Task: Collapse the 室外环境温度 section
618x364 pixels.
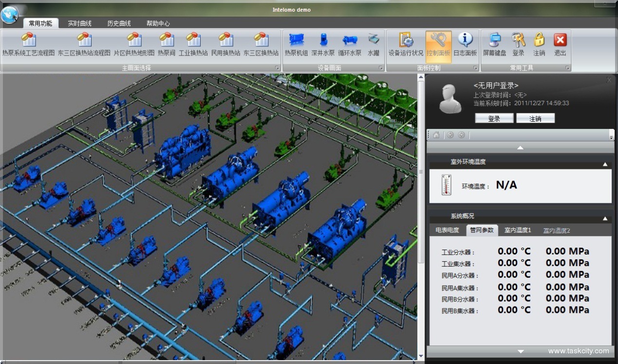Action: [x=605, y=164]
